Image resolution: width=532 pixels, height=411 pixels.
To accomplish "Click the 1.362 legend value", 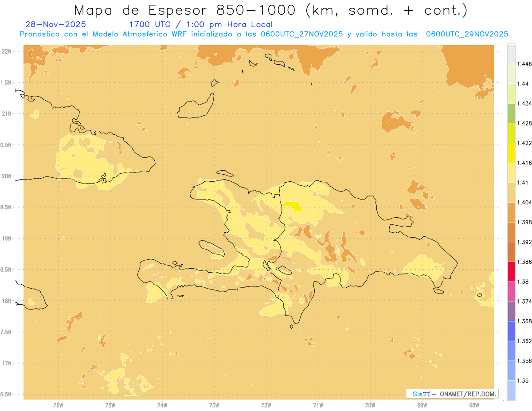I will [524, 341].
